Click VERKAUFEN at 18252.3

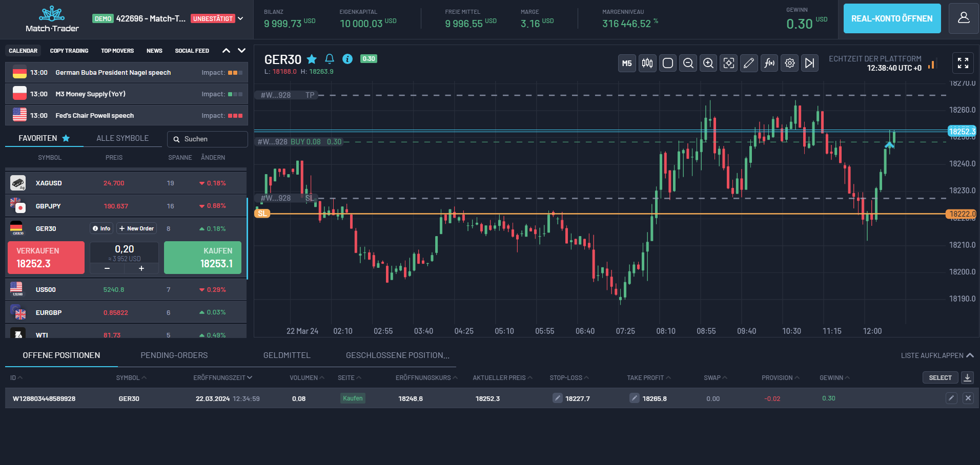click(46, 258)
